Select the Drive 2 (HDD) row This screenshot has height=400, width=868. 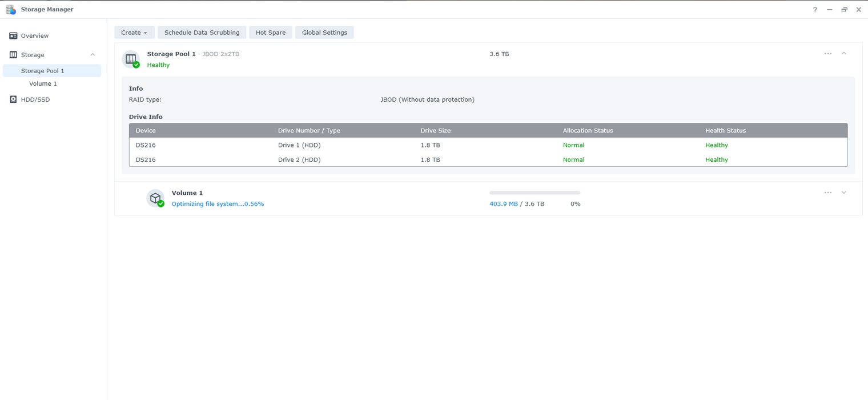coord(488,159)
